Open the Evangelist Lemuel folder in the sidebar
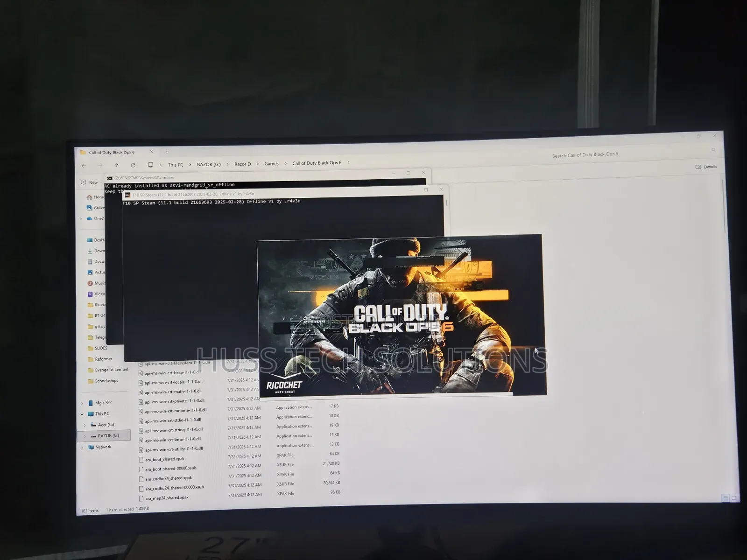This screenshot has width=747, height=560. tap(108, 370)
